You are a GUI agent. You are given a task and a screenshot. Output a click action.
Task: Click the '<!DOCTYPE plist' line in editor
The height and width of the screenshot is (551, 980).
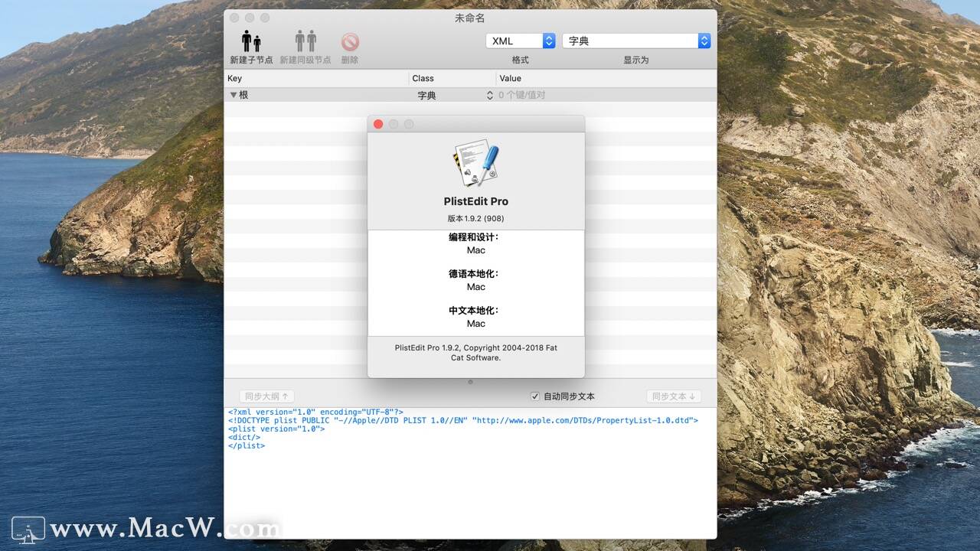[x=462, y=421]
